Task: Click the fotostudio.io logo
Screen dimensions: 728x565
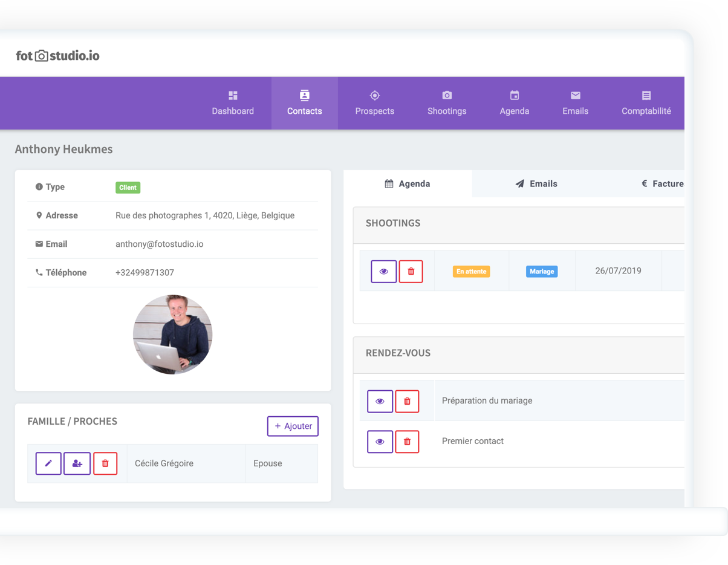Action: (x=57, y=56)
